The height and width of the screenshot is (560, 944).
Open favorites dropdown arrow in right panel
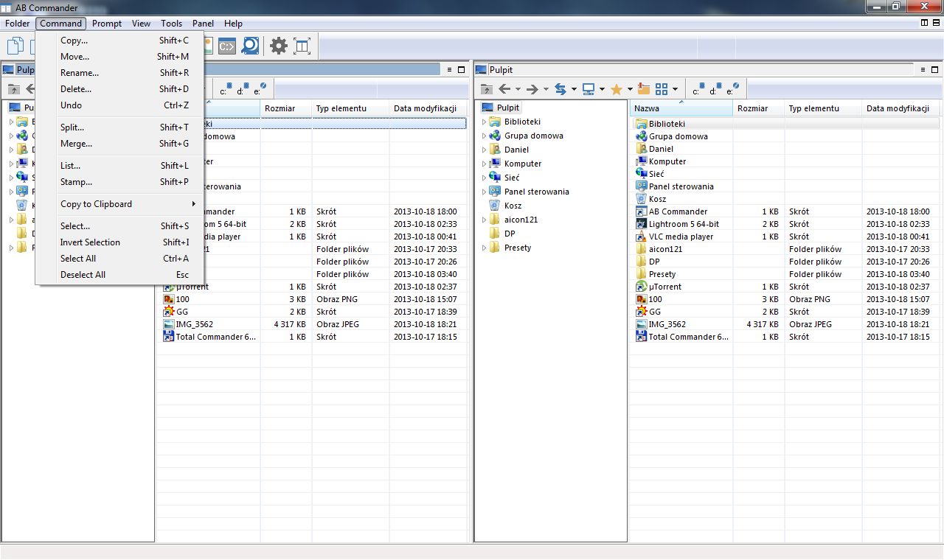pyautogui.click(x=630, y=90)
